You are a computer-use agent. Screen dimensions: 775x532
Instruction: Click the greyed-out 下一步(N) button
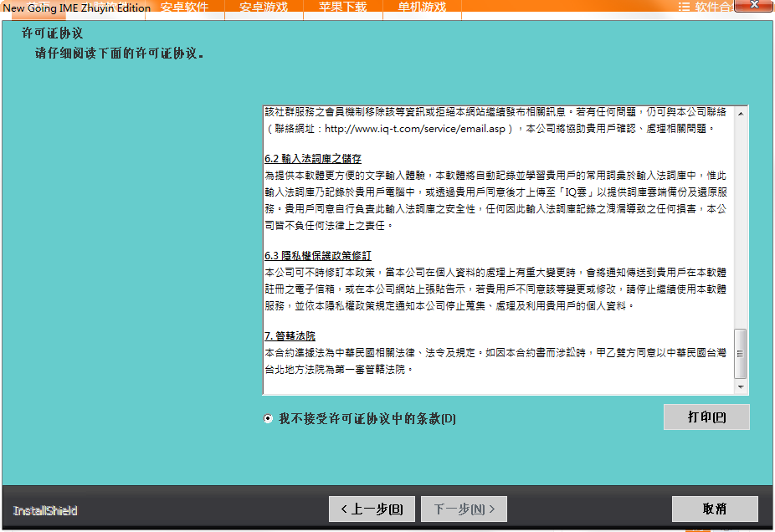pyautogui.click(x=464, y=509)
